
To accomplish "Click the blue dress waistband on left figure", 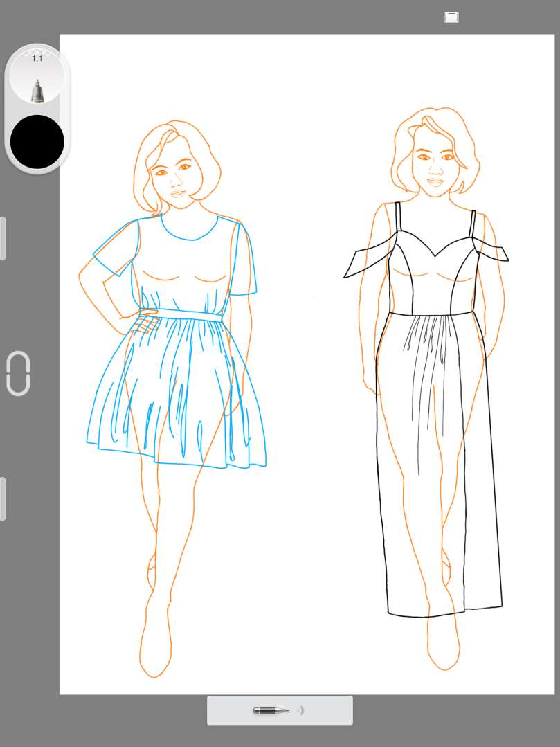I will (x=181, y=313).
